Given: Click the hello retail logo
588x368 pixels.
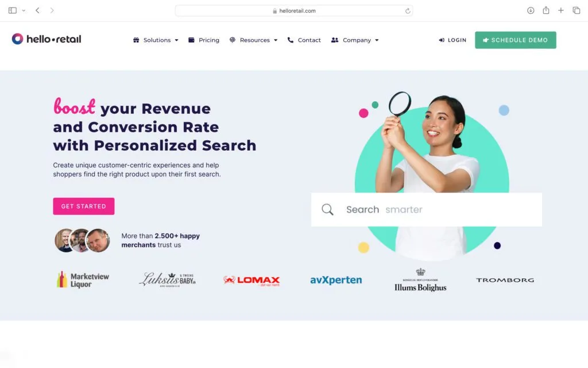Looking at the screenshot, I should click(x=47, y=39).
